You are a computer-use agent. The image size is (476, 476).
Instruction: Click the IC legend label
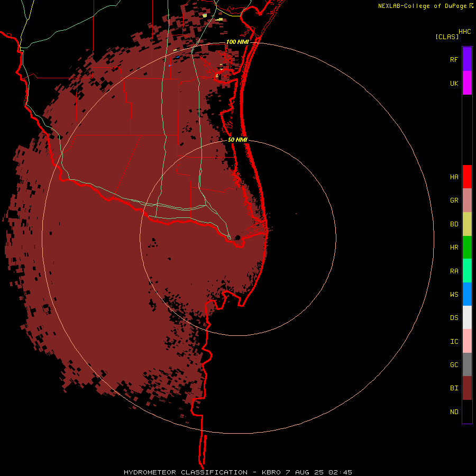[454, 342]
